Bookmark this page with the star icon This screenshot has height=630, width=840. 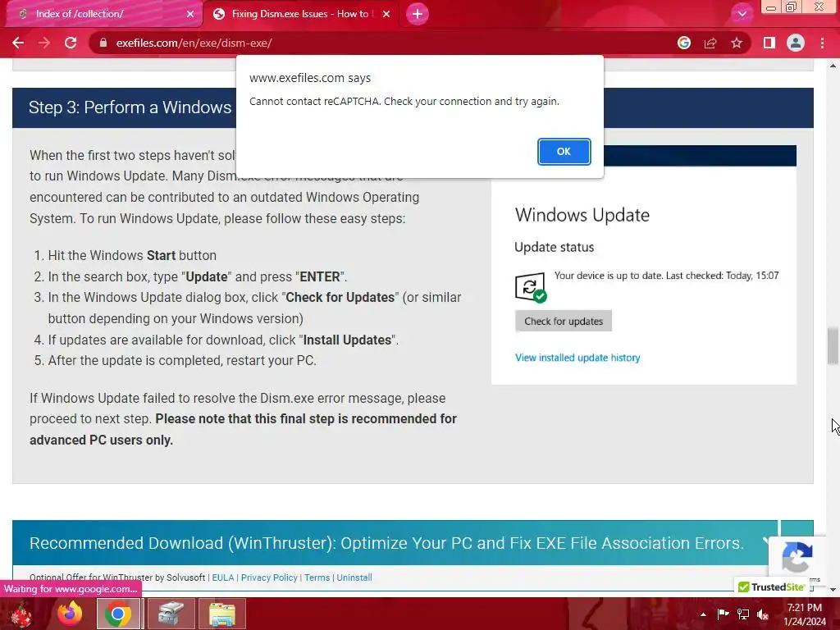pyautogui.click(x=737, y=43)
